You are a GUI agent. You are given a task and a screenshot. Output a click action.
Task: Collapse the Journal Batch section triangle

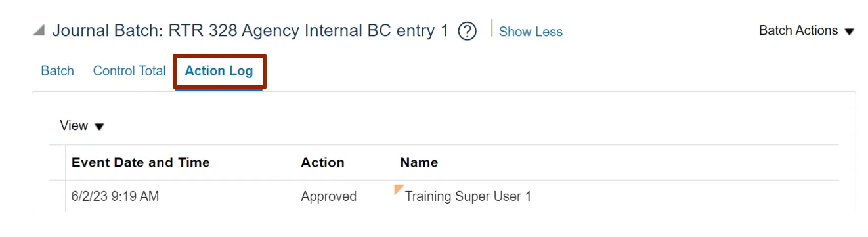click(x=39, y=31)
